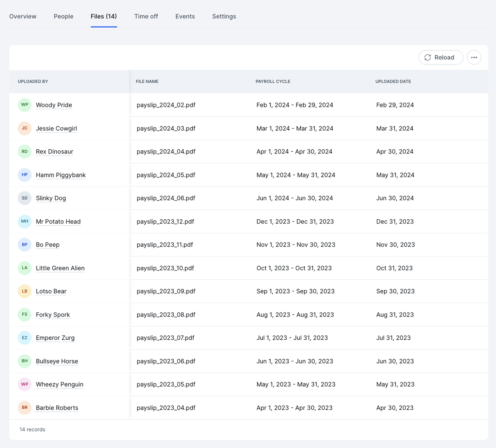Select Lotso Bear's LB avatar
This screenshot has height=448, width=496.
[24, 291]
